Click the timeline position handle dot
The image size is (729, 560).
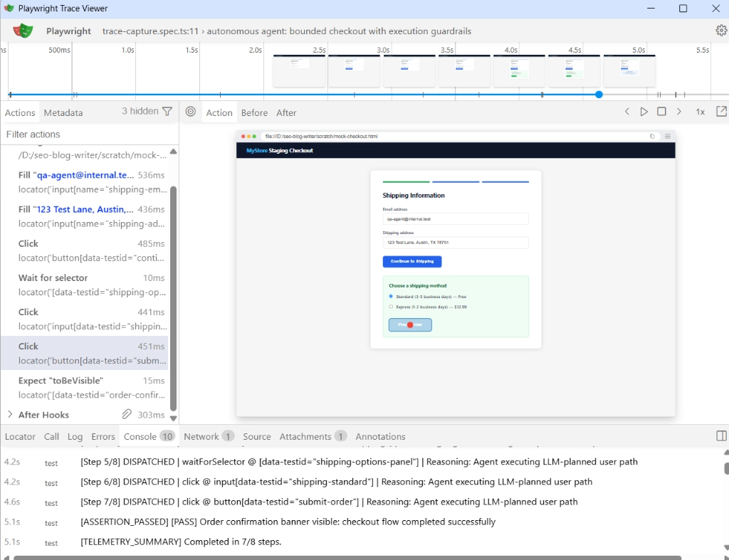[x=599, y=95]
